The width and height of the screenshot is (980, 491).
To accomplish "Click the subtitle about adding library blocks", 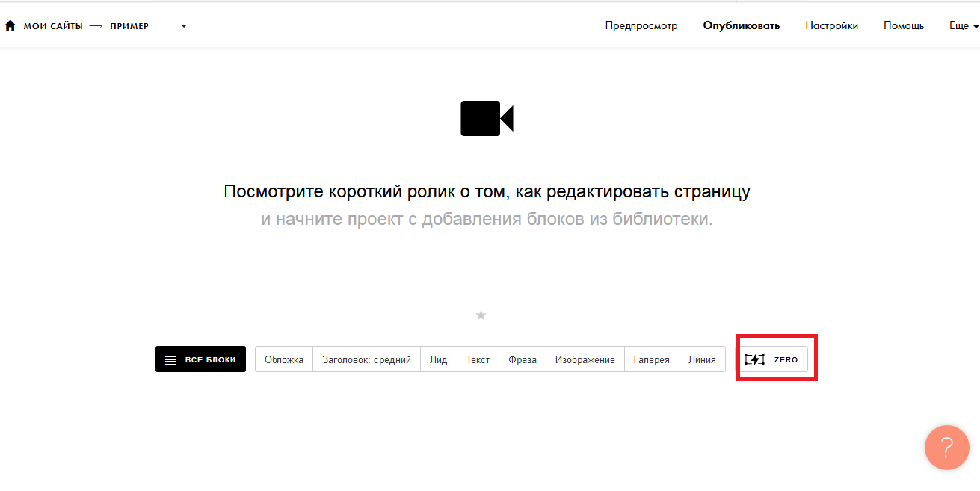I will coord(487,220).
